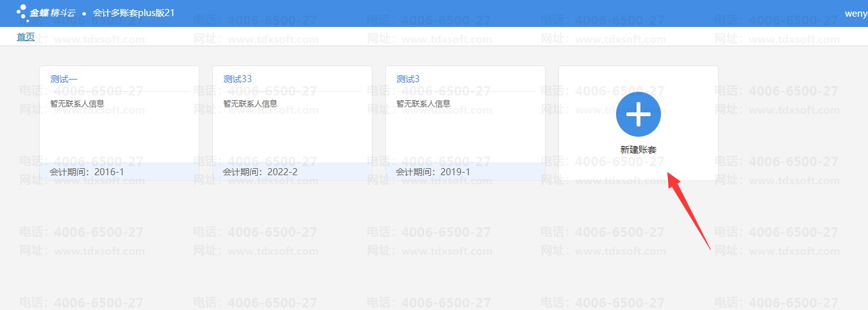
Task: Click the empty body area of 测试一 card
Action: pyautogui.click(x=119, y=135)
